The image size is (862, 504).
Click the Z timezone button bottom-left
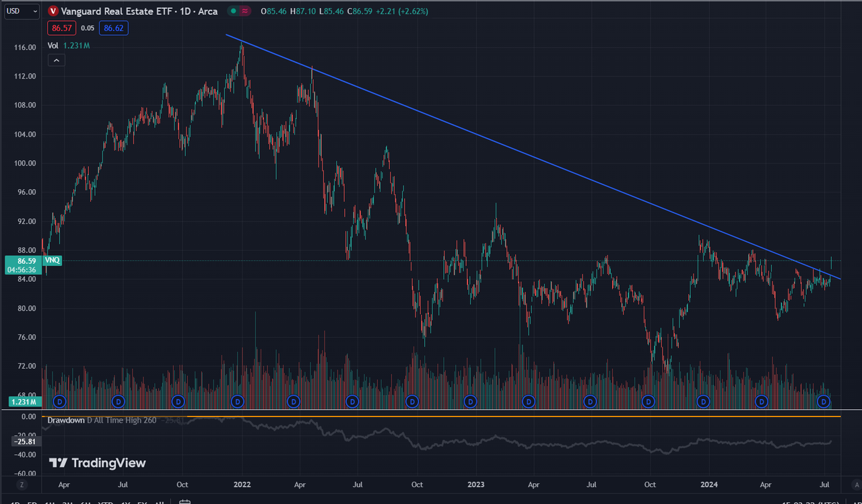[x=22, y=484]
